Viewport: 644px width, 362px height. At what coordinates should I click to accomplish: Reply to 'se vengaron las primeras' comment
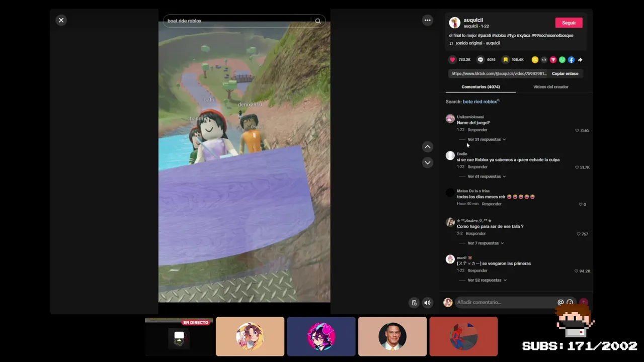[x=477, y=270]
